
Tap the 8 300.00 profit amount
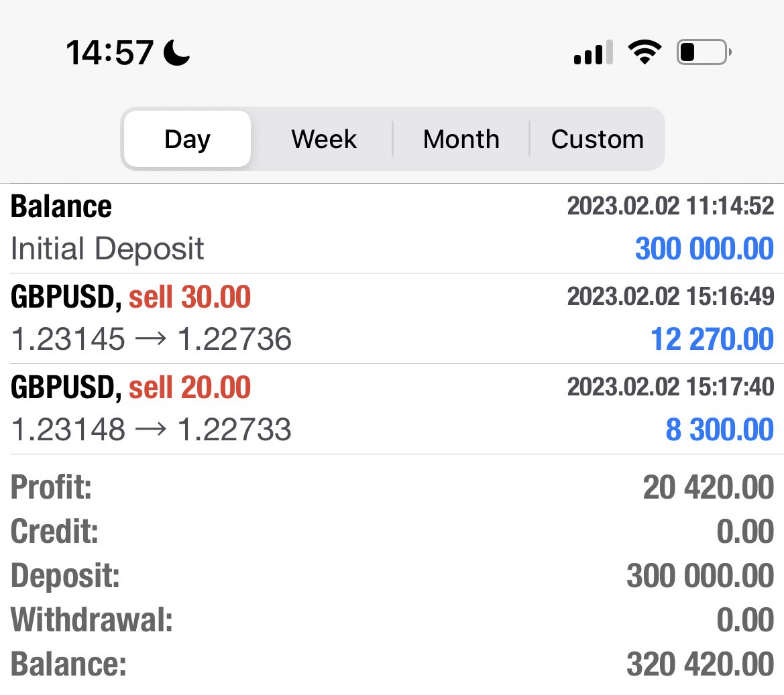pyautogui.click(x=720, y=429)
